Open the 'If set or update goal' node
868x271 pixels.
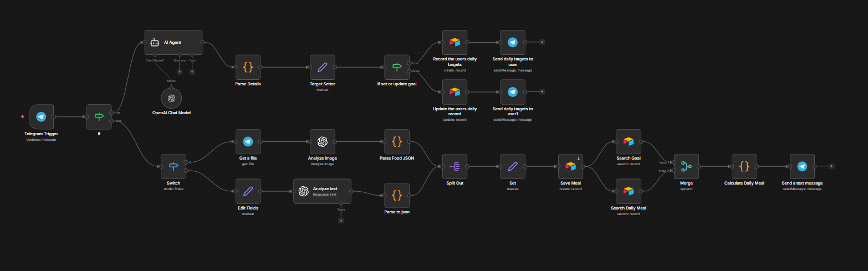(x=397, y=67)
